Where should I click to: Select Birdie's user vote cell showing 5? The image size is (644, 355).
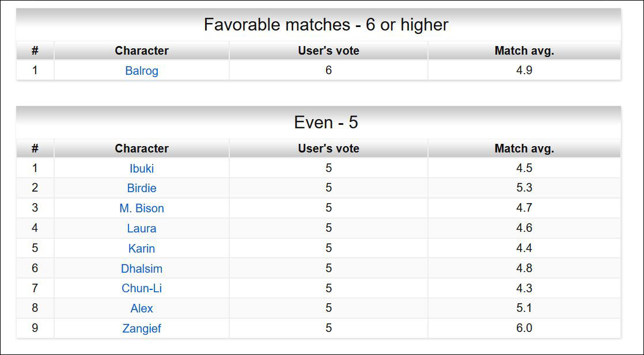click(x=328, y=188)
